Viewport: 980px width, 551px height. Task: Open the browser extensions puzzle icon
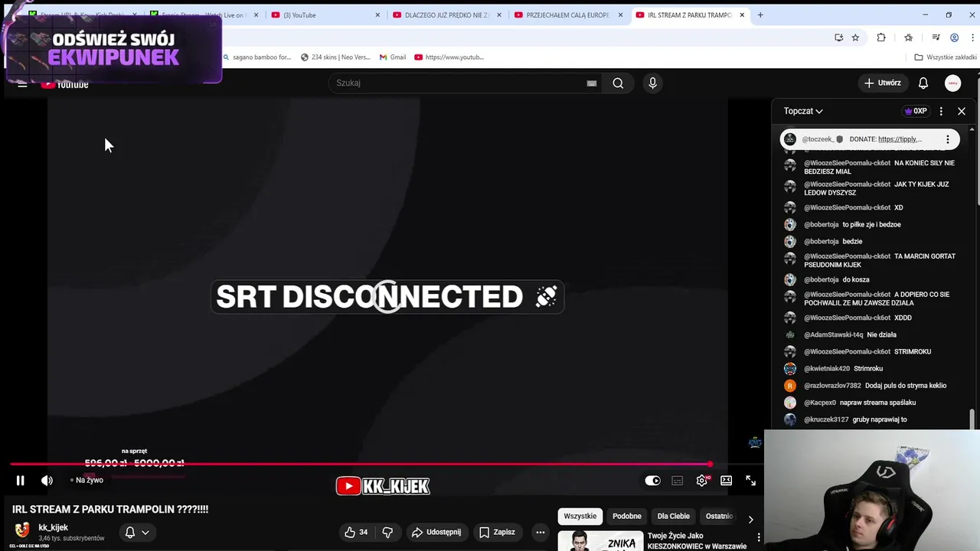coord(881,37)
